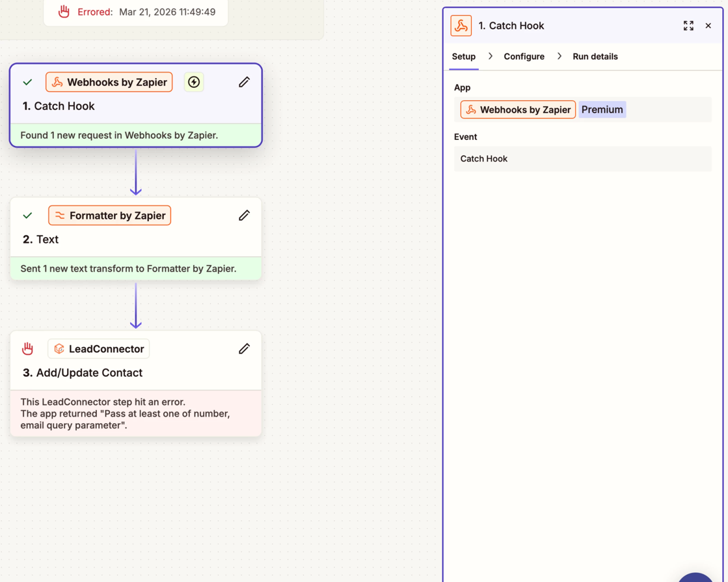Click the LeadConnector error message box
728x582 pixels.
pos(135,413)
